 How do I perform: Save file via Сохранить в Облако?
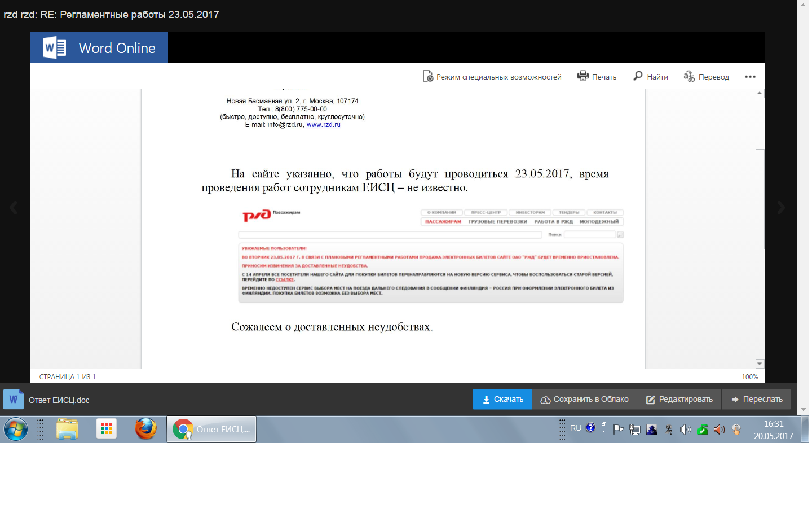point(584,400)
